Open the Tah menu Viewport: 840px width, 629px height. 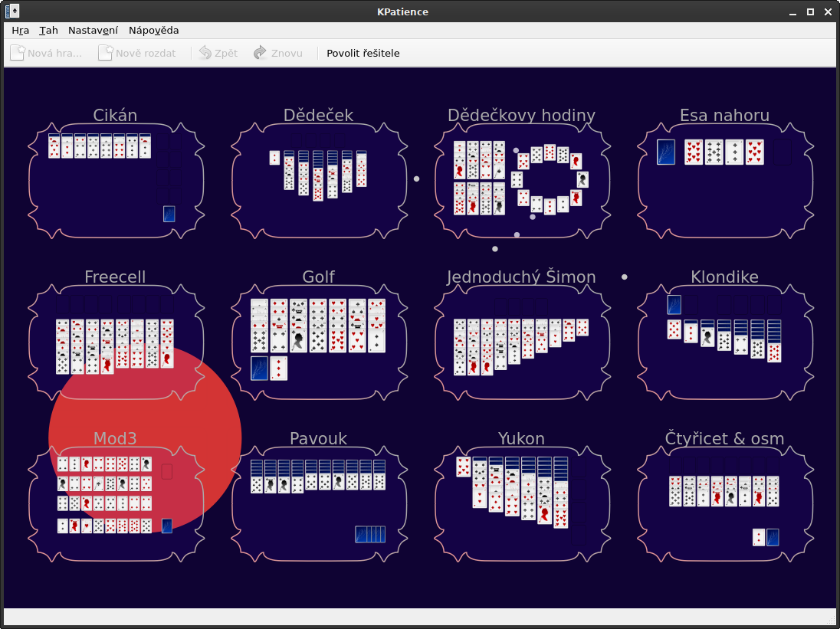(x=49, y=31)
